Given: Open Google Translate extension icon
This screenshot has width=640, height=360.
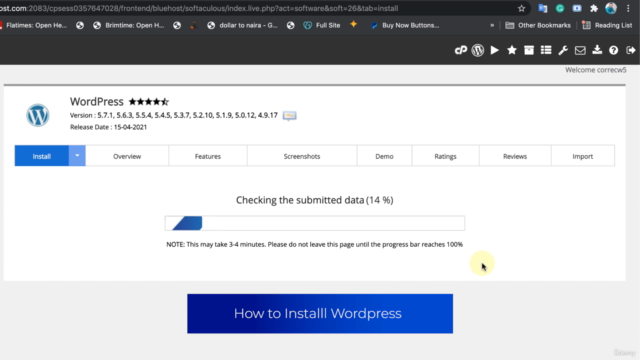Looking at the screenshot, I should point(542,8).
